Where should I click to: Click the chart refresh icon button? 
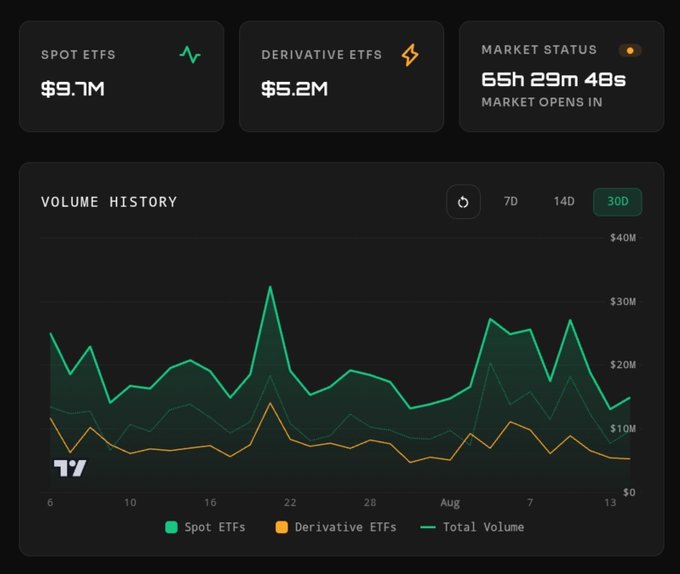pyautogui.click(x=463, y=202)
